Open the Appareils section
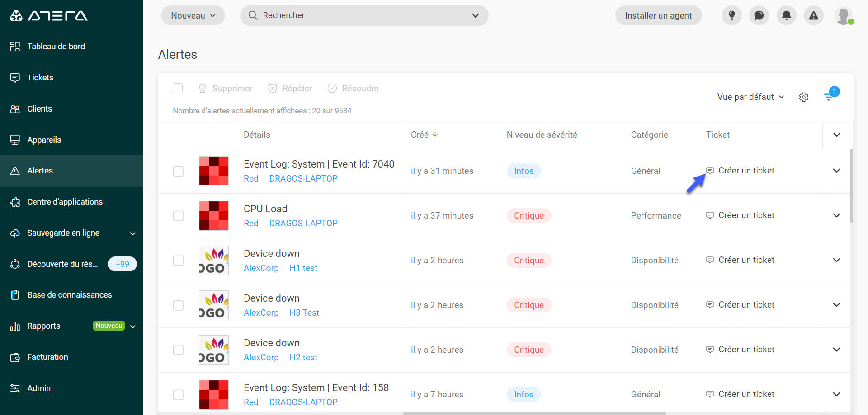This screenshot has width=868, height=415. (71, 140)
